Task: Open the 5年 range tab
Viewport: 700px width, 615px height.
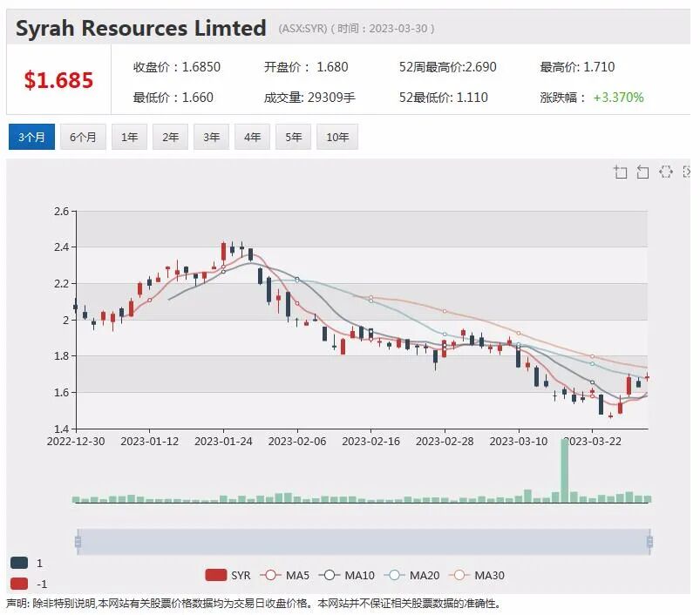Action: 293,137
